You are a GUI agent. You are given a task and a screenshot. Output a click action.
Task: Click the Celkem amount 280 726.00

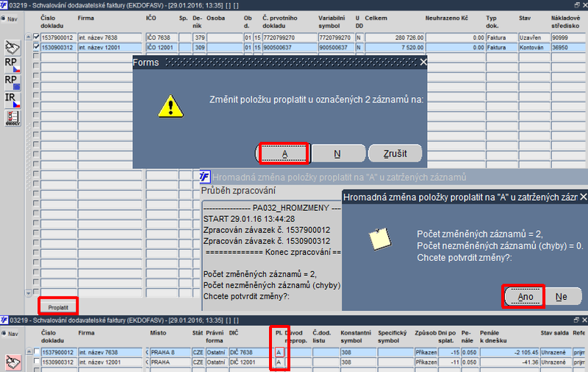coord(395,37)
